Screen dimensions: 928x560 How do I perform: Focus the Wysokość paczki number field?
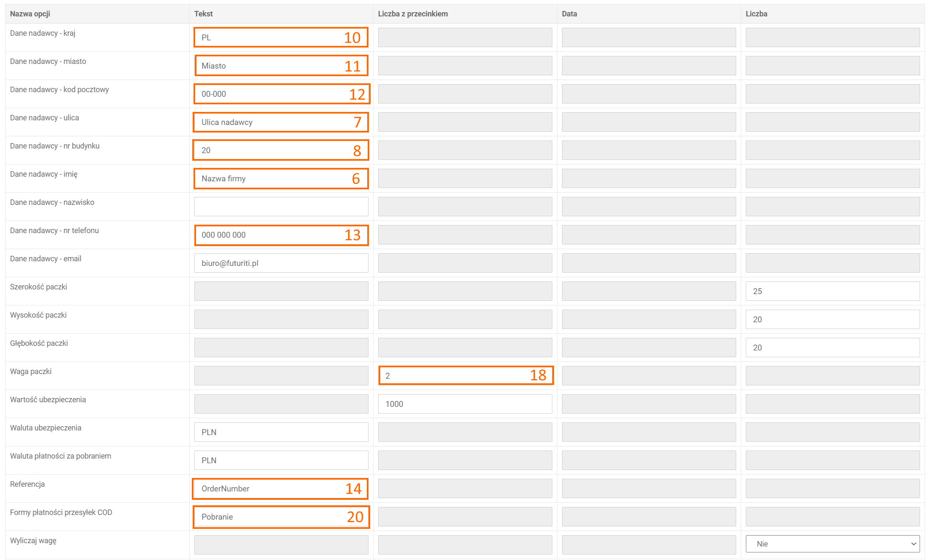coord(832,319)
